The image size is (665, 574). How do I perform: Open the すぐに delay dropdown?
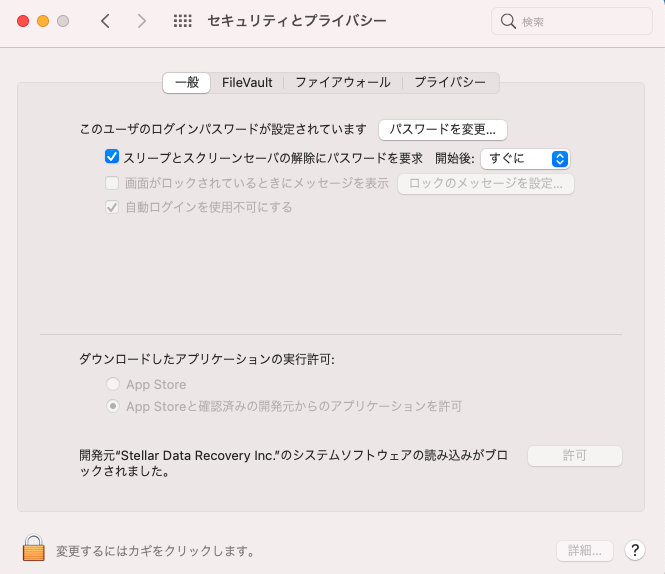pos(525,159)
